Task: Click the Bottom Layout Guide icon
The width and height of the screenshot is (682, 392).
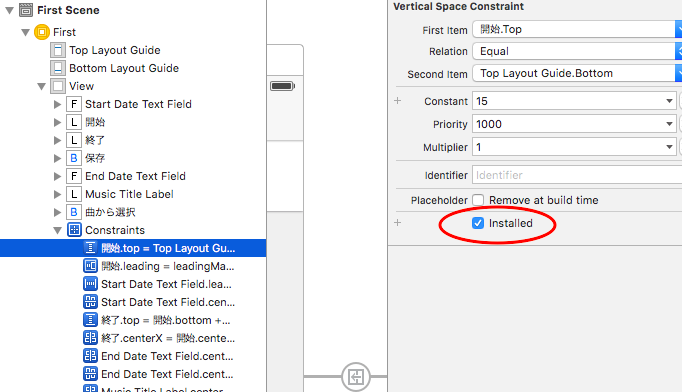Action: [x=58, y=68]
